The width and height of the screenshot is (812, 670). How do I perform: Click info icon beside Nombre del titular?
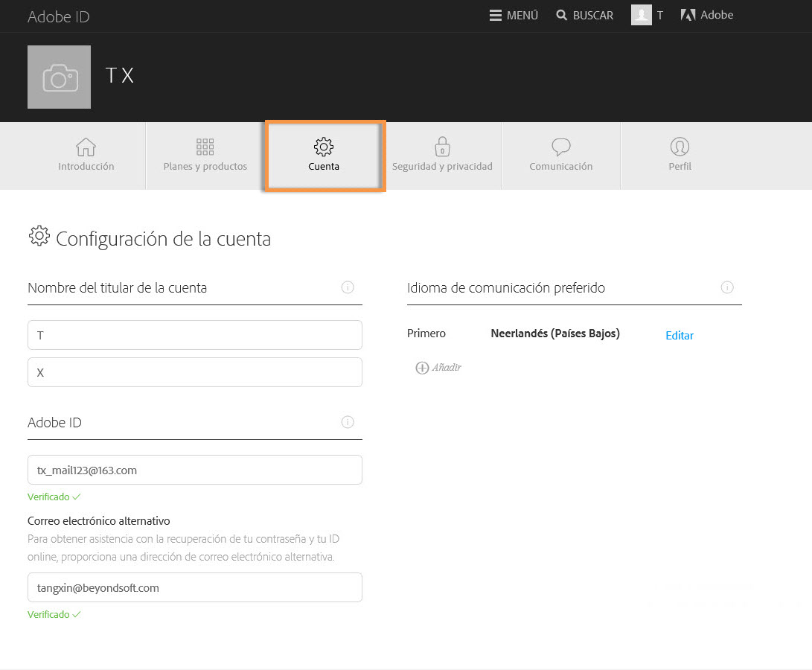pos(348,287)
